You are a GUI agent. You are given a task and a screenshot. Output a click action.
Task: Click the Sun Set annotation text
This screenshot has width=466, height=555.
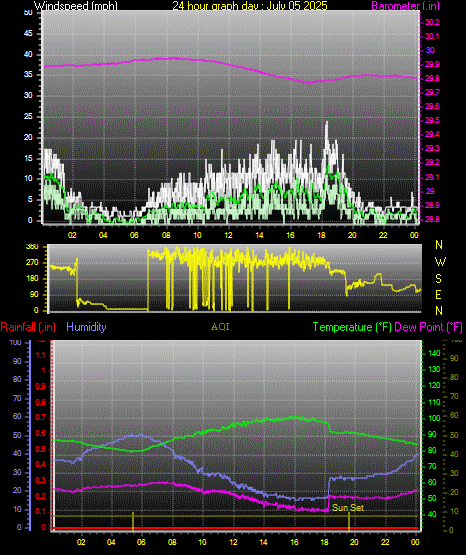(348, 508)
